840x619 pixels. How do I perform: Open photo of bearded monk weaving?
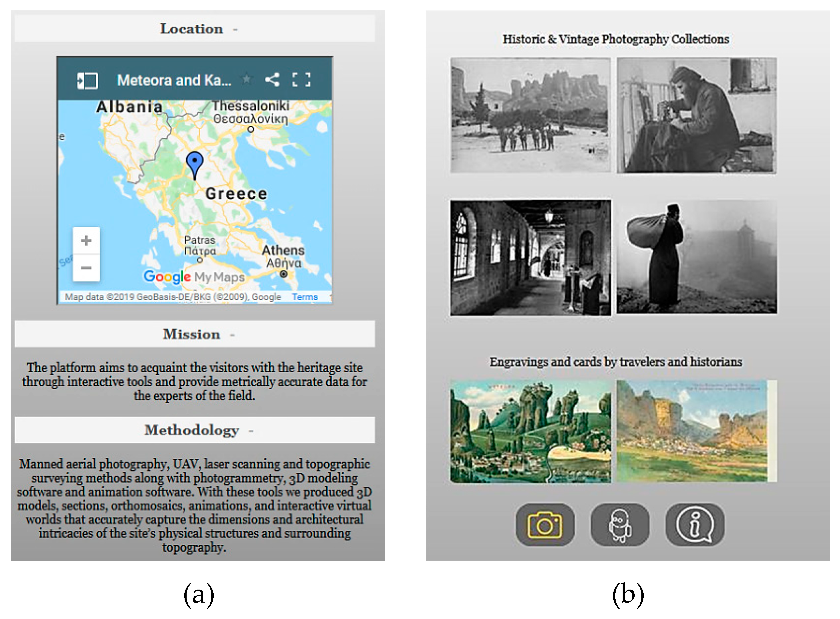[x=696, y=115]
